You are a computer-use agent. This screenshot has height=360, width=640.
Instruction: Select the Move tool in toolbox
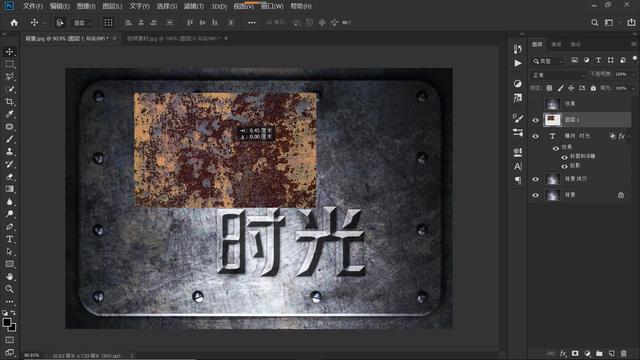point(9,52)
